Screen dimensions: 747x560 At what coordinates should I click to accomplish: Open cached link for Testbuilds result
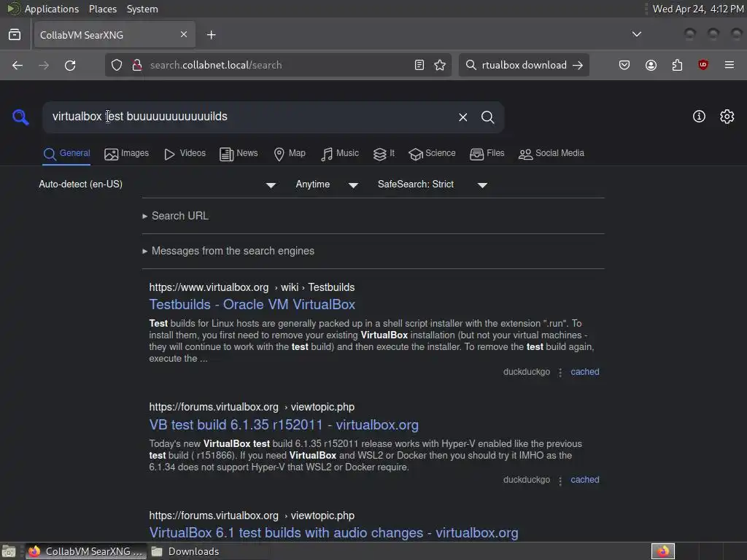pyautogui.click(x=585, y=372)
